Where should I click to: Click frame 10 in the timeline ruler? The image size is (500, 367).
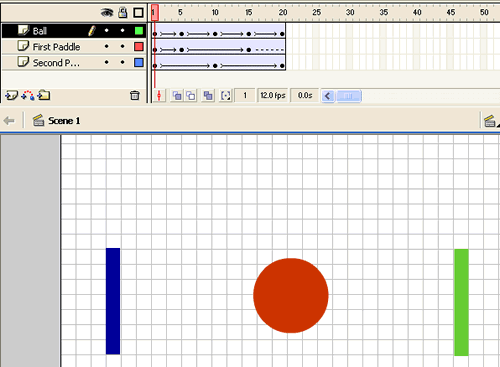[x=215, y=13]
